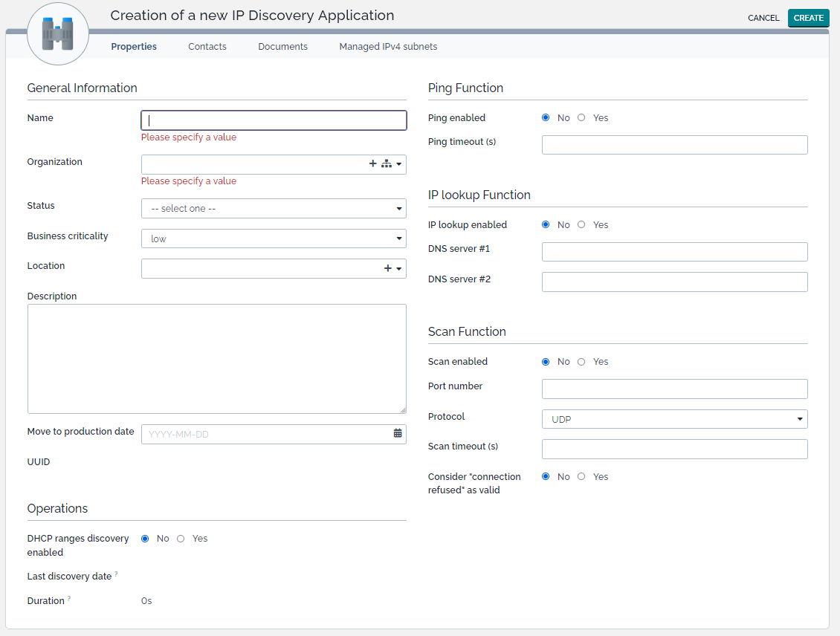840x636 pixels.
Task: Click the binoculars application icon
Action: click(x=58, y=34)
